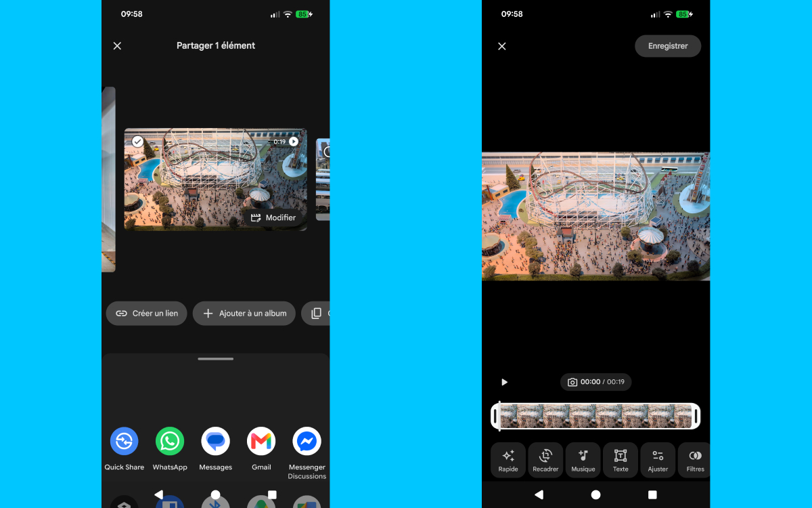Tap the home button on the share sheet screen
The width and height of the screenshot is (812, 508).
click(215, 495)
